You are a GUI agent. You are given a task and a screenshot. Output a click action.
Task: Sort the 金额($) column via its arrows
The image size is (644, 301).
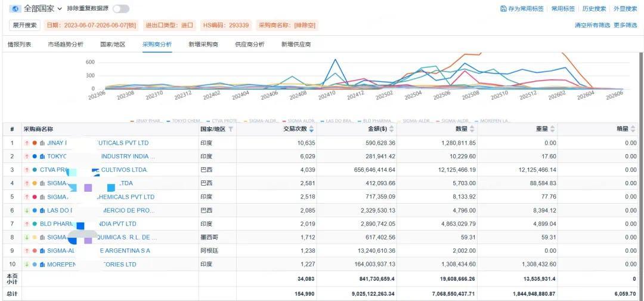[391, 129]
